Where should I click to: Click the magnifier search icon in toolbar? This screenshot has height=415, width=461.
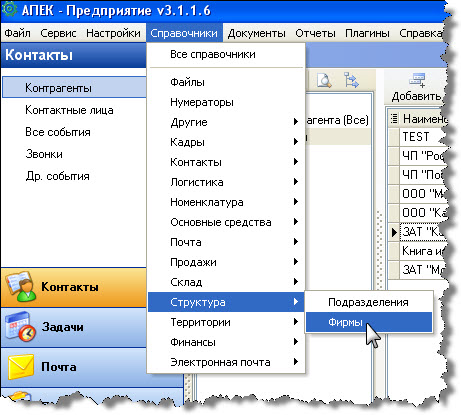click(324, 80)
